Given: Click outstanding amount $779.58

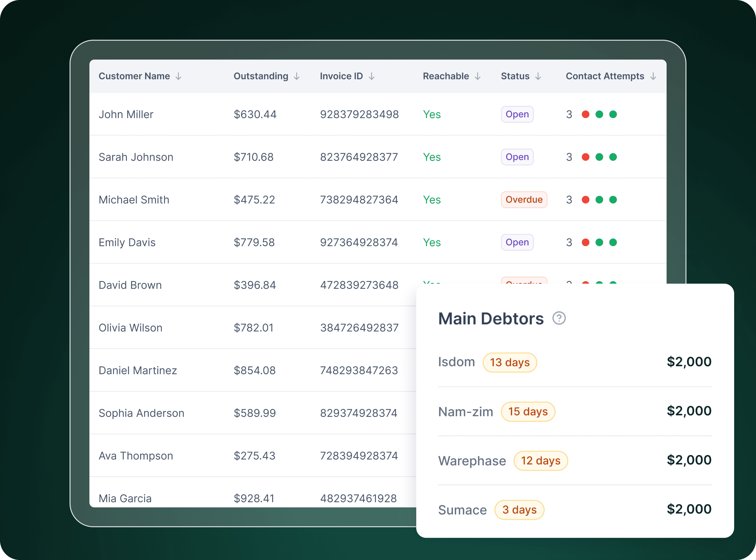Looking at the screenshot, I should tap(254, 243).
